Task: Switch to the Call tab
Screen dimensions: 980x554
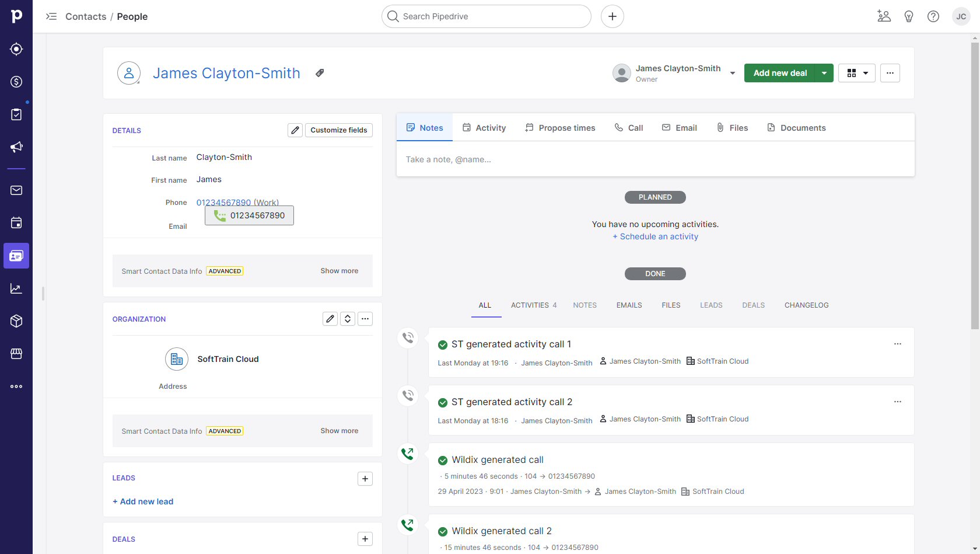Action: point(629,128)
